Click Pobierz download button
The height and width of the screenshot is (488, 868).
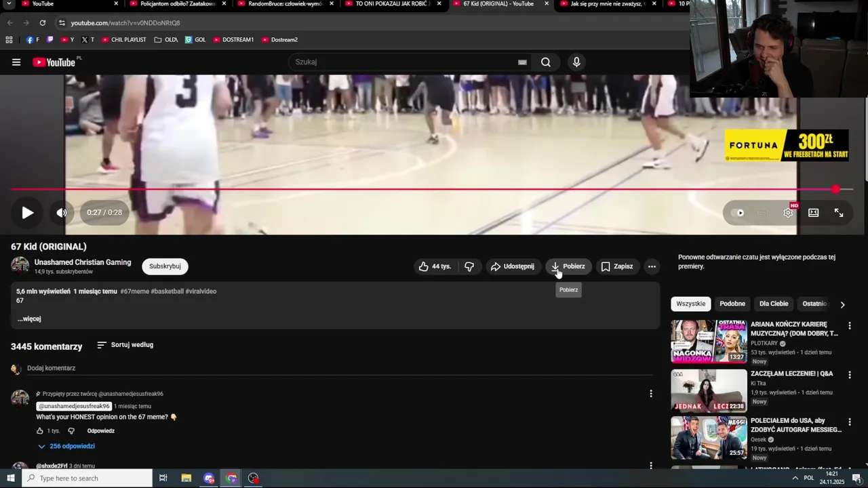tap(568, 266)
